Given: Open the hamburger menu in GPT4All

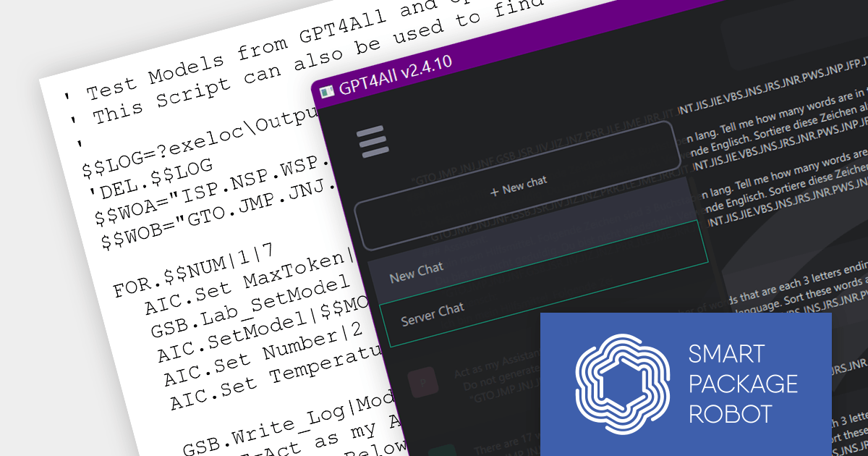Looking at the screenshot, I should point(373,142).
